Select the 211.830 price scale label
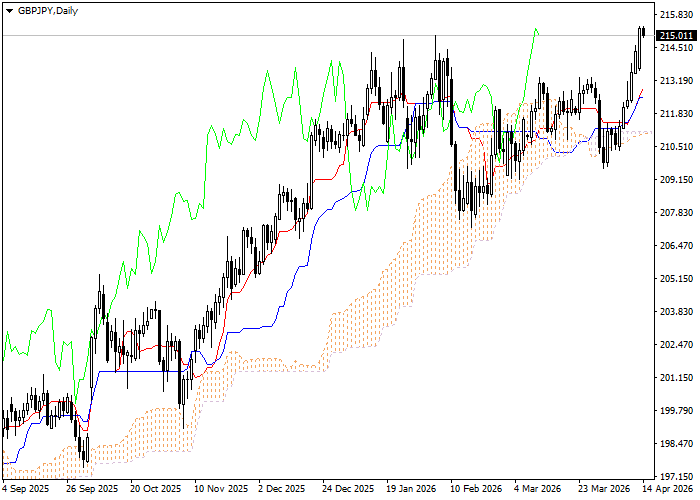Screen dimensions: 700x500 click(676, 114)
